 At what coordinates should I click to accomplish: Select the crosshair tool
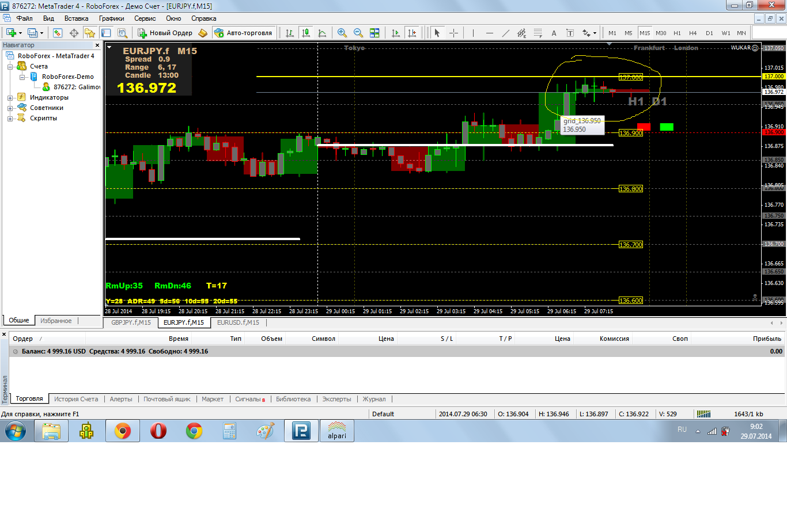click(453, 33)
